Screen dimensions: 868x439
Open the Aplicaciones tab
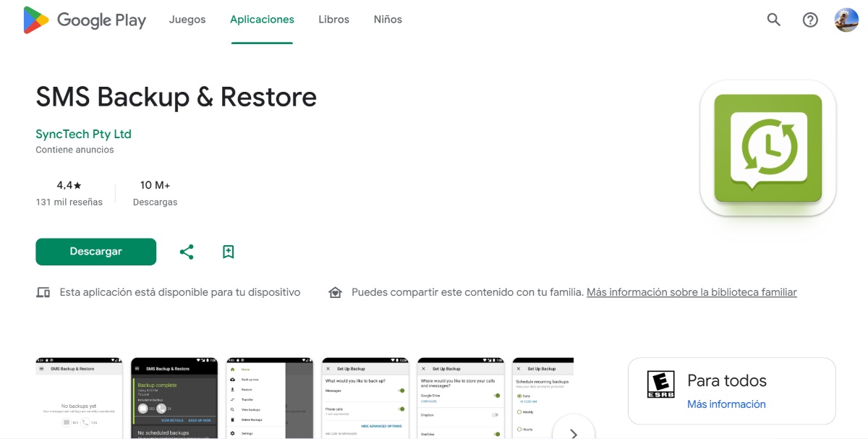pos(262,20)
